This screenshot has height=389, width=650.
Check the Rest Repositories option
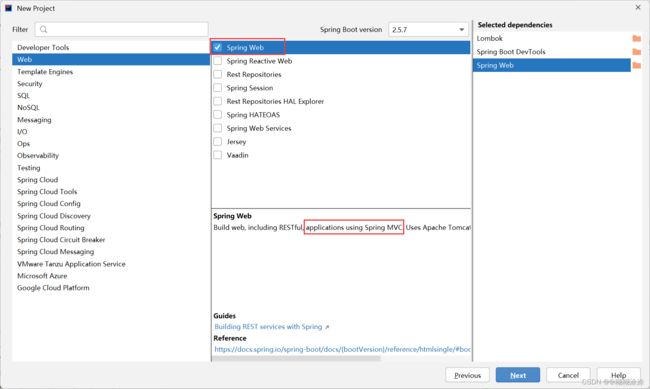pos(218,75)
